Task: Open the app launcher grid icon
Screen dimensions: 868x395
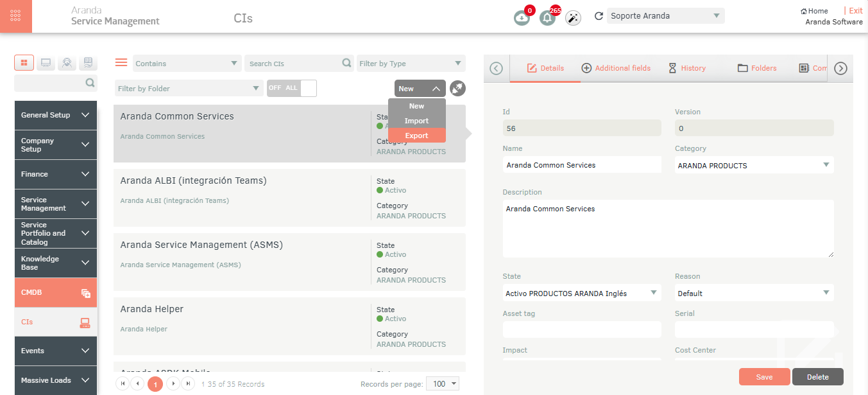Action: [x=16, y=16]
